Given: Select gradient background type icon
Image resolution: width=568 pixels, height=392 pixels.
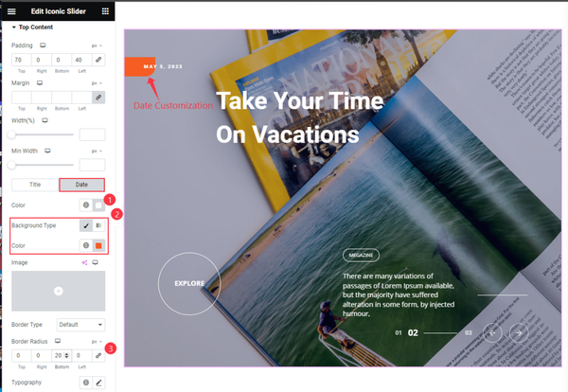Looking at the screenshot, I should [x=98, y=225].
